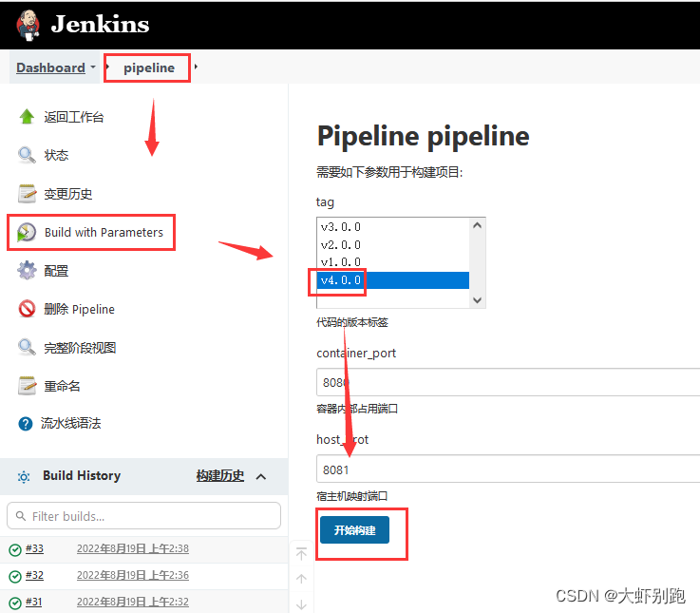Click the container_port input field
Image resolution: width=700 pixels, height=613 pixels.
(x=507, y=382)
